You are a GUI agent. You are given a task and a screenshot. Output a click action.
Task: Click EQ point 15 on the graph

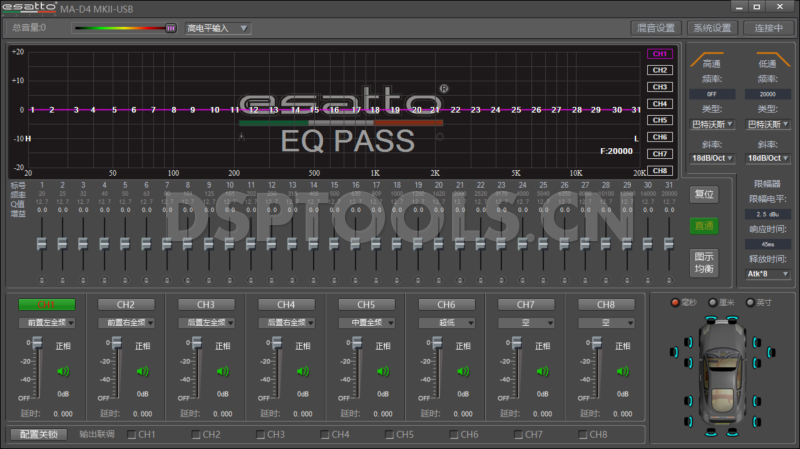click(314, 110)
